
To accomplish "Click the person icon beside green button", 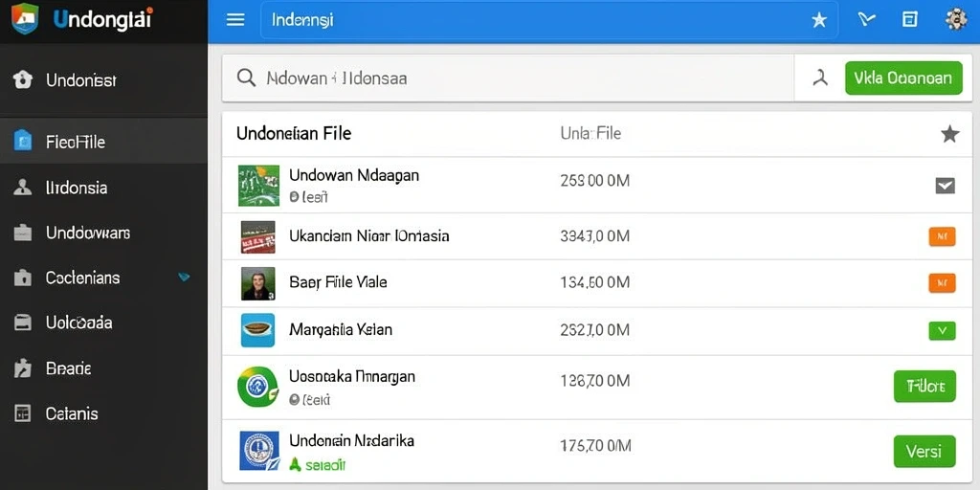I will 820,78.
